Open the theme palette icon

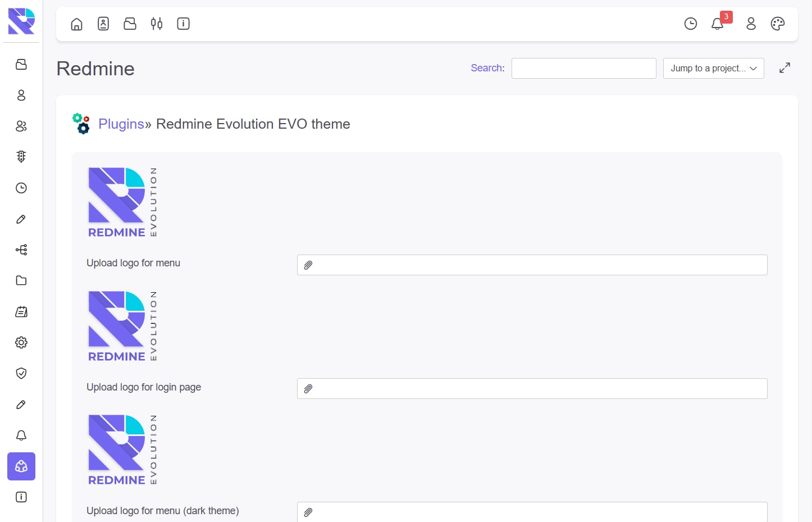point(778,24)
